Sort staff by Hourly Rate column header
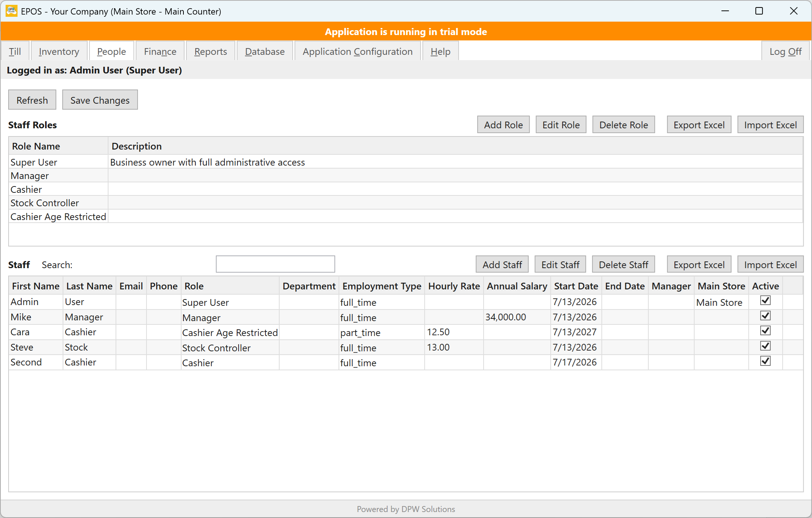The image size is (812, 518). tap(454, 286)
